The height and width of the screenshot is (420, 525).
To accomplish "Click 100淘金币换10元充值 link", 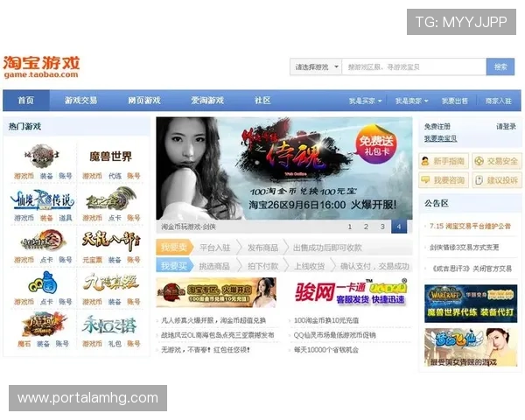I will coord(326,320).
